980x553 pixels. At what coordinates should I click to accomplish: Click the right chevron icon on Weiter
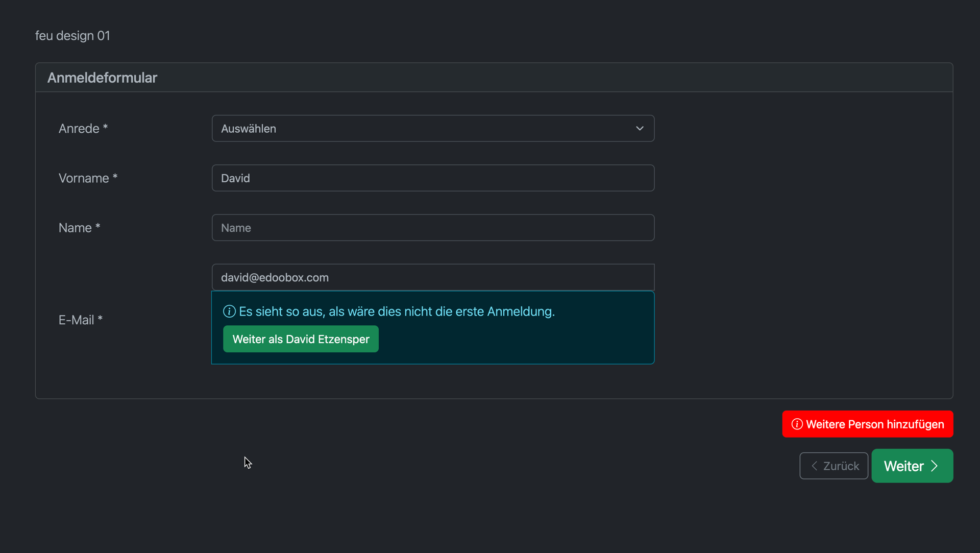[x=935, y=466]
